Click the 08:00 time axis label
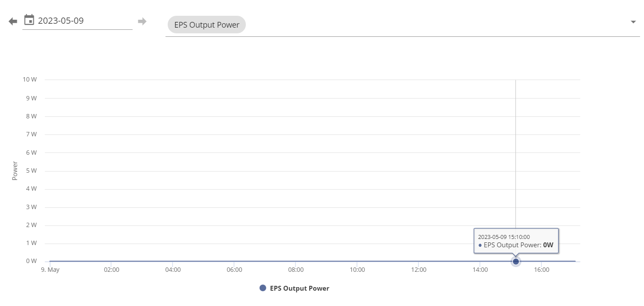Screen dimensions: 644x306 click(x=296, y=270)
